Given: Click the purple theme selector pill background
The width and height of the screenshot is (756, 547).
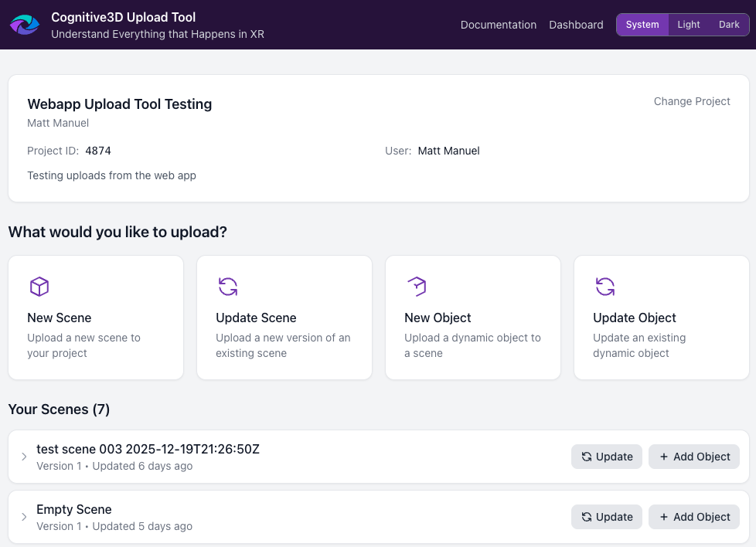Looking at the screenshot, I should click(x=683, y=24).
